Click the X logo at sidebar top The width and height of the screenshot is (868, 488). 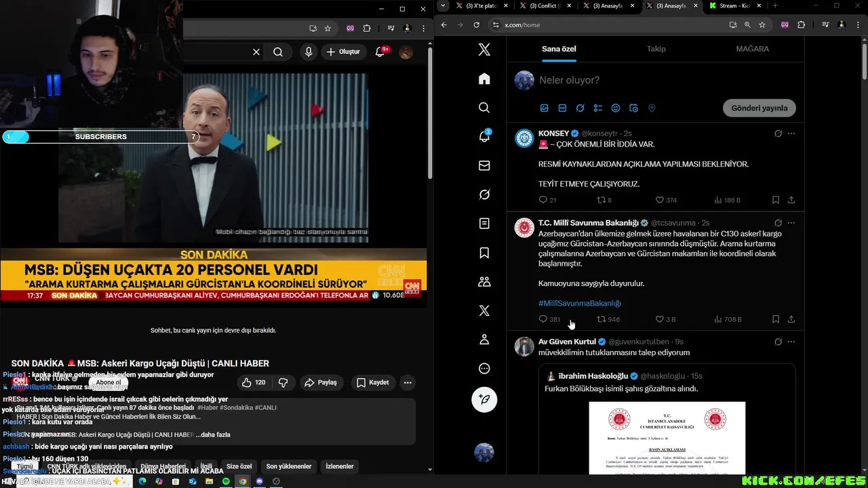coord(484,49)
